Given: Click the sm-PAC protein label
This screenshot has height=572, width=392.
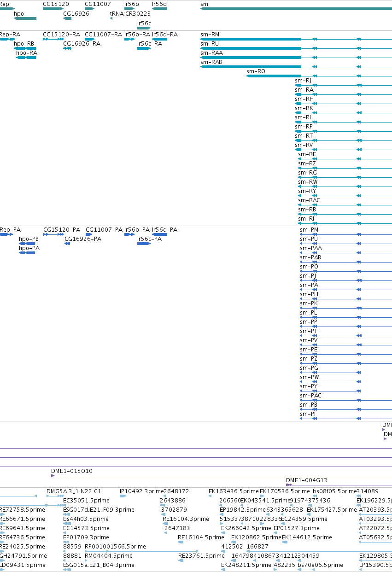Looking at the screenshot, I should [x=311, y=396].
